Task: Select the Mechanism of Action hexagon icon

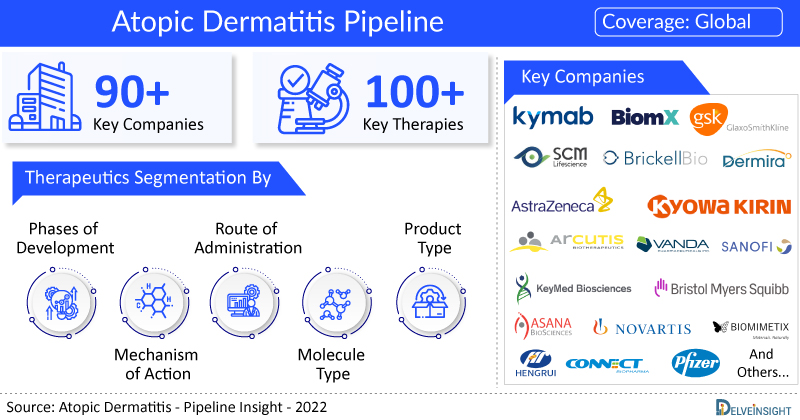Action: point(155,303)
